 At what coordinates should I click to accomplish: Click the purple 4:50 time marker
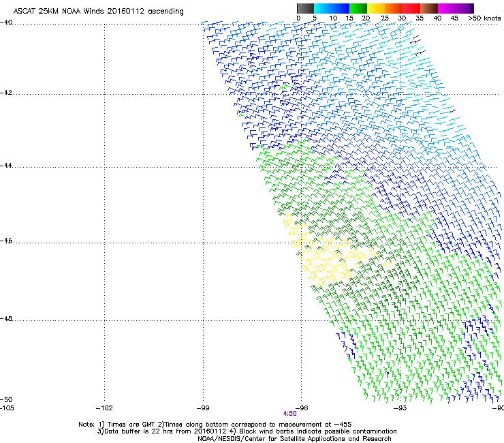pyautogui.click(x=290, y=414)
